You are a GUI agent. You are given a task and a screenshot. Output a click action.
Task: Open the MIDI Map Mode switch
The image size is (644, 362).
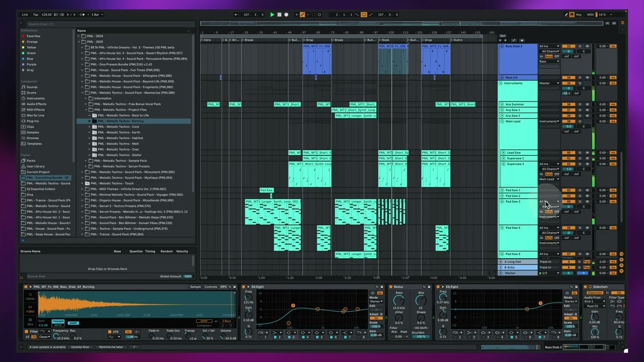coord(591,15)
